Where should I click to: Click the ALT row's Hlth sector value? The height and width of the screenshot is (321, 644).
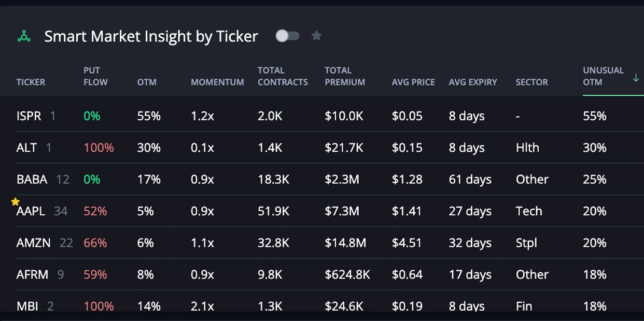click(527, 148)
